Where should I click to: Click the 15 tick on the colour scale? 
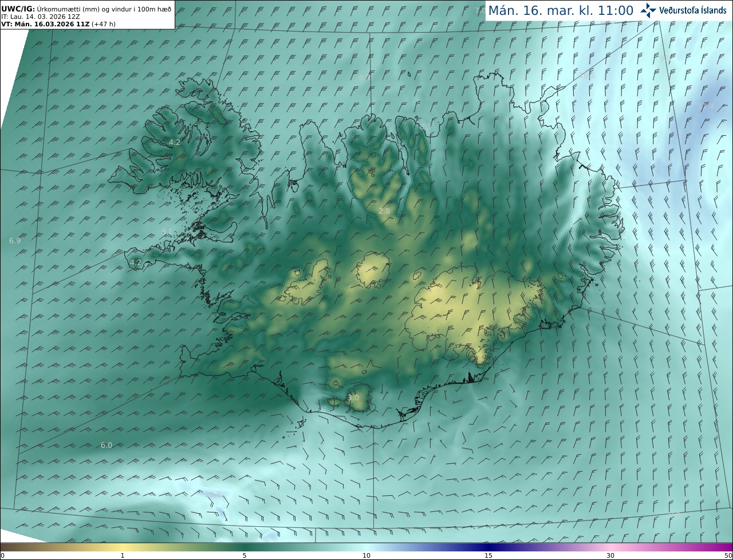488,555
